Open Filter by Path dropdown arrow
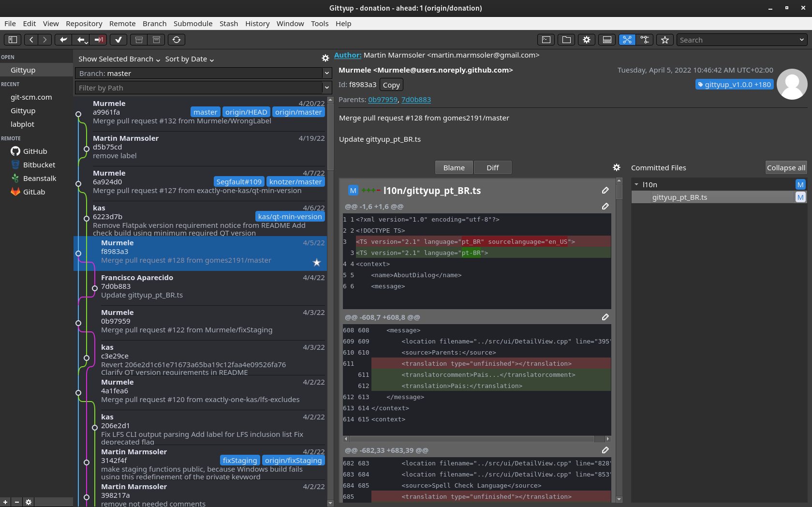 click(x=327, y=88)
